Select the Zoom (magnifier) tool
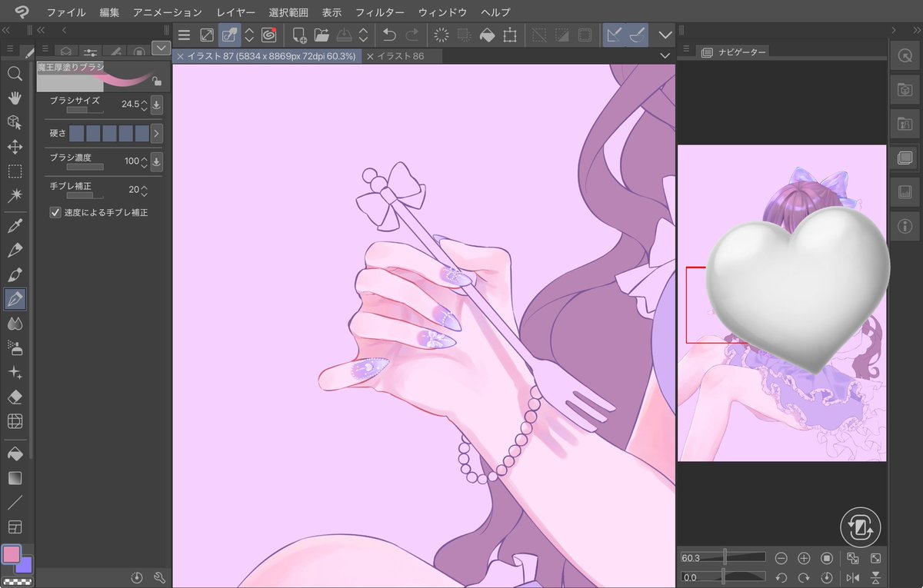The image size is (923, 588). click(x=15, y=74)
